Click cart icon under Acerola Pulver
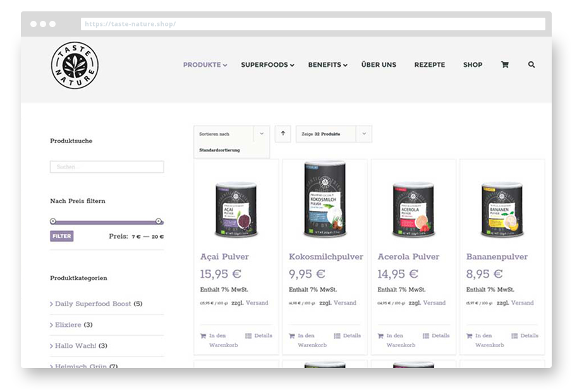This screenshot has height=392, width=577. pos(380,336)
